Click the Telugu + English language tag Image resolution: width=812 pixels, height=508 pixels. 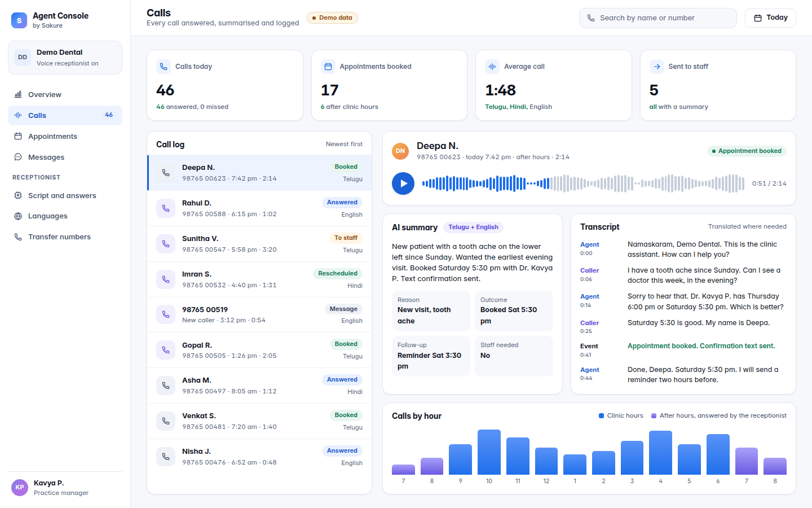[473, 227]
